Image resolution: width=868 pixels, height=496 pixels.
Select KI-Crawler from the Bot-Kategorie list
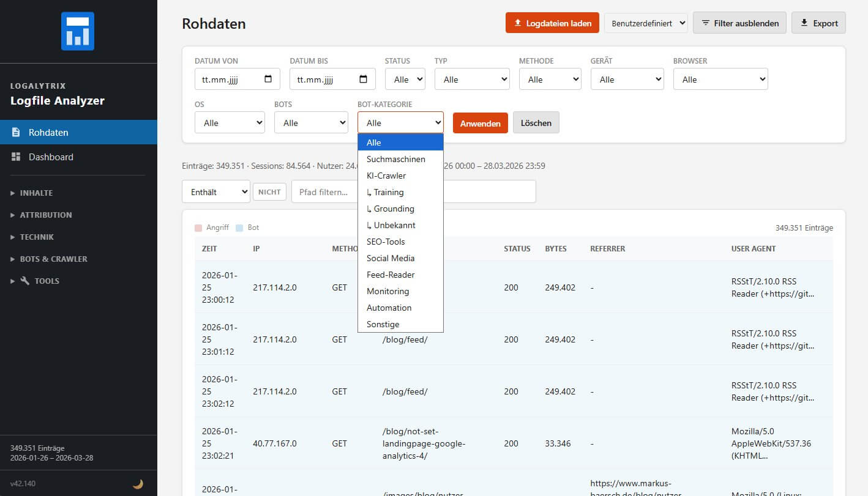pyautogui.click(x=387, y=176)
